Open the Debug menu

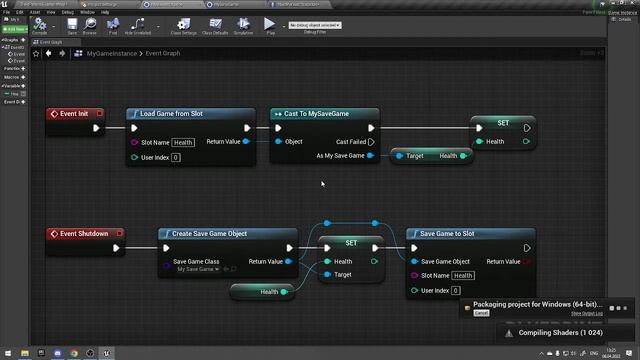tap(68, 12)
